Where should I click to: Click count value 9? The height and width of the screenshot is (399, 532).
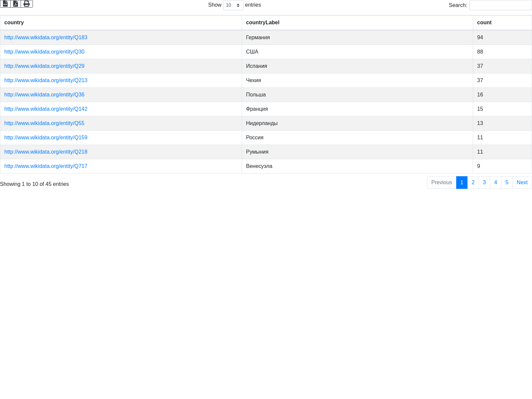[478, 166]
